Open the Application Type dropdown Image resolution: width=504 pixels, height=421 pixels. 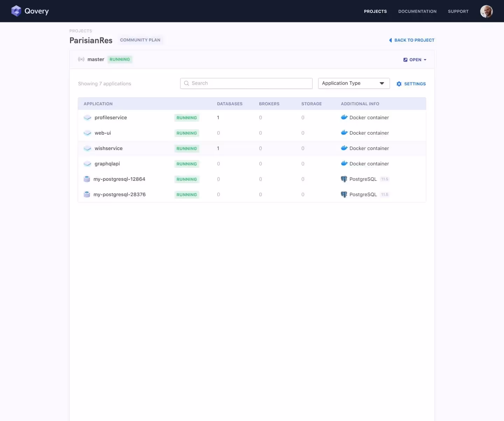coord(353,83)
